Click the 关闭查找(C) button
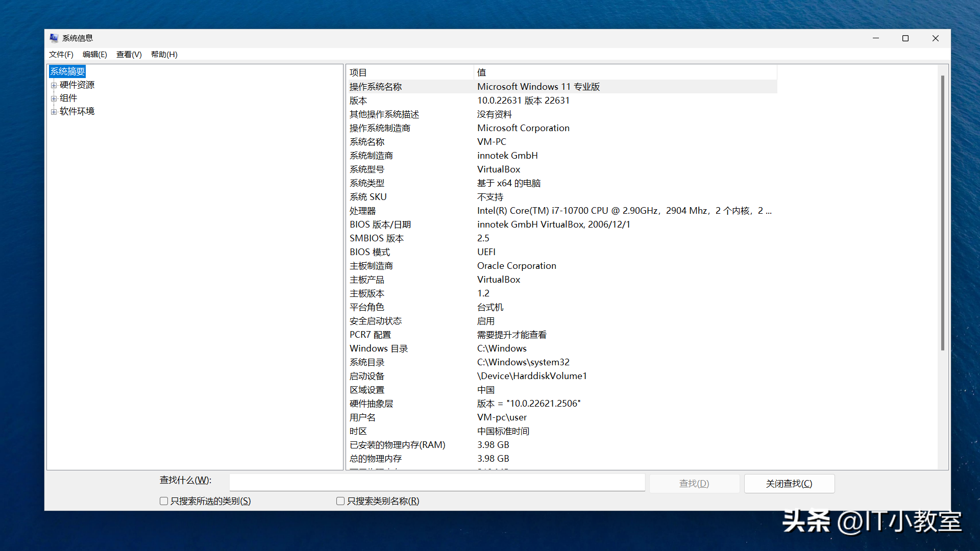The height and width of the screenshot is (551, 980). click(x=789, y=484)
